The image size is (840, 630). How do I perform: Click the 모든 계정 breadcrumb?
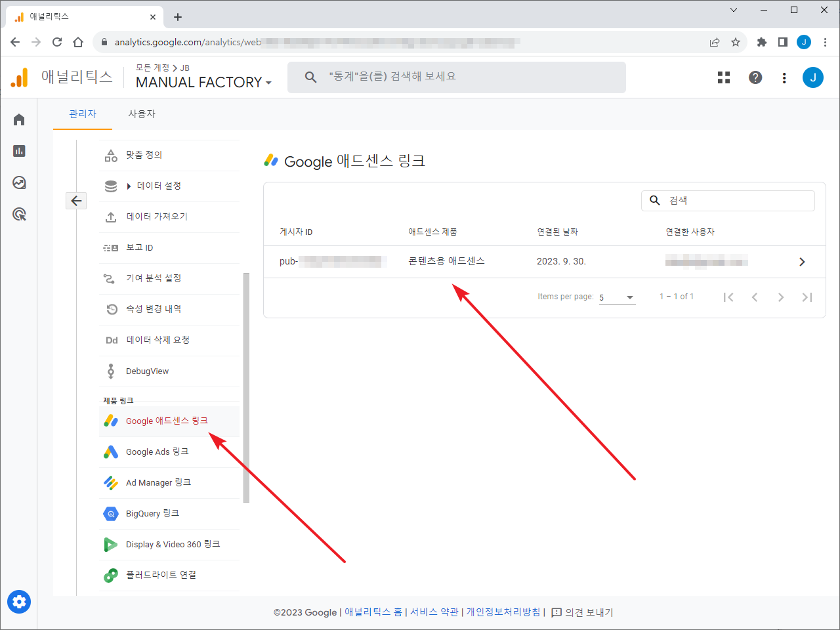coord(152,68)
